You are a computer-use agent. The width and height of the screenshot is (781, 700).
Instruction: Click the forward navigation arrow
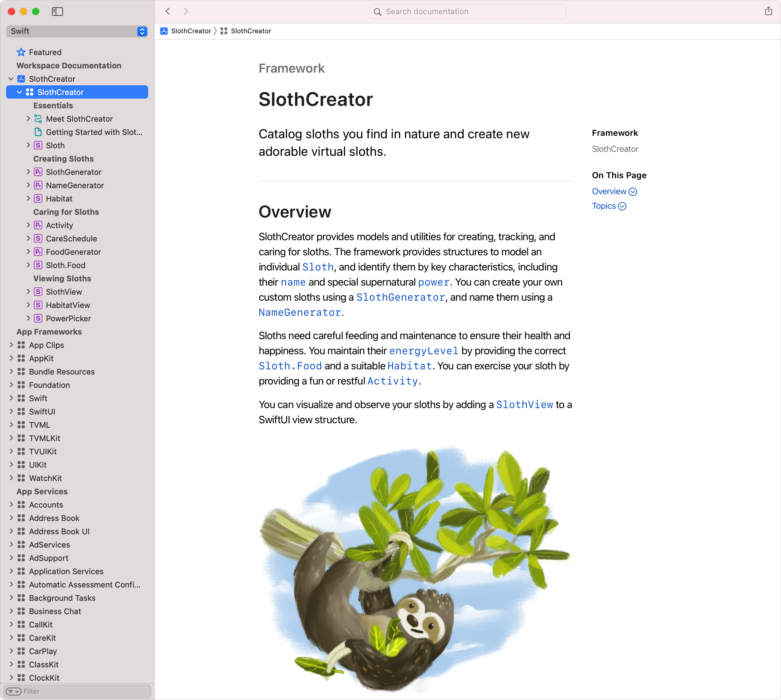(186, 11)
